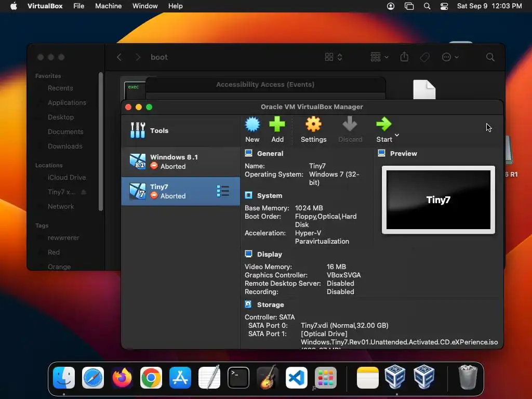Launch Firefox from the Dock

pyautogui.click(x=122, y=378)
